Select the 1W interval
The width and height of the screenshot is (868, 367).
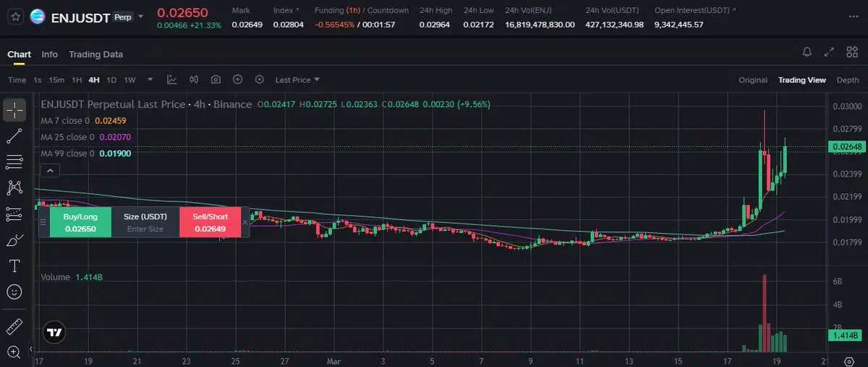tap(130, 80)
